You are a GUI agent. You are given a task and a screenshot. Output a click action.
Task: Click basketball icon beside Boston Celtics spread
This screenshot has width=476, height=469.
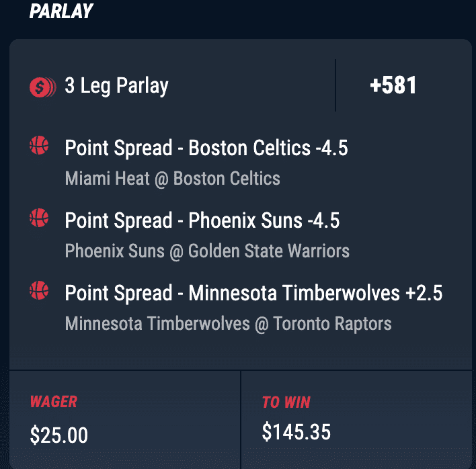pyautogui.click(x=39, y=145)
